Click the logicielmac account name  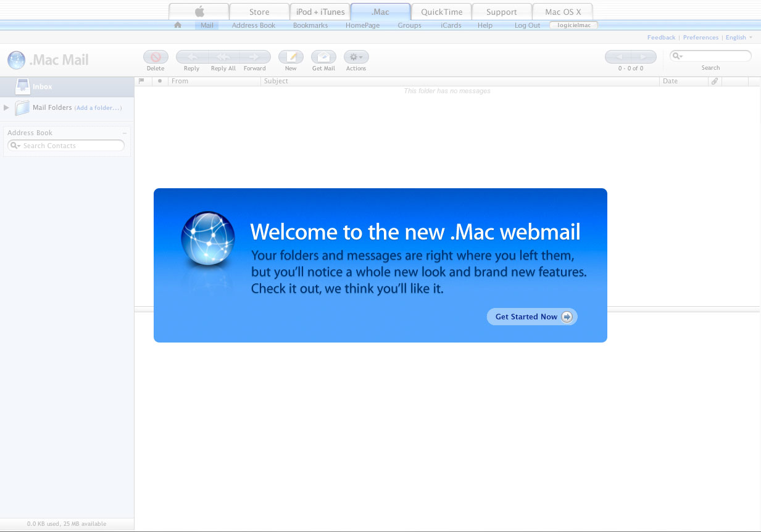coord(573,25)
